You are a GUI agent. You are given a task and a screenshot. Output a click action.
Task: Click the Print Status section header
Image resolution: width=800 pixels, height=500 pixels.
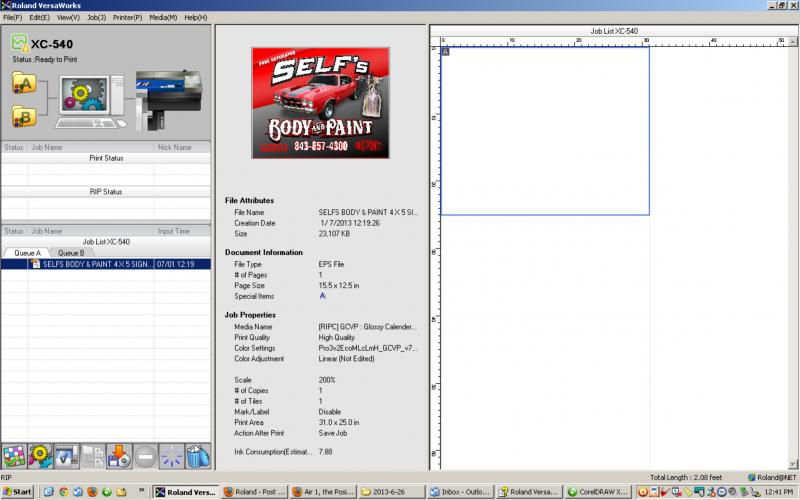(106, 158)
